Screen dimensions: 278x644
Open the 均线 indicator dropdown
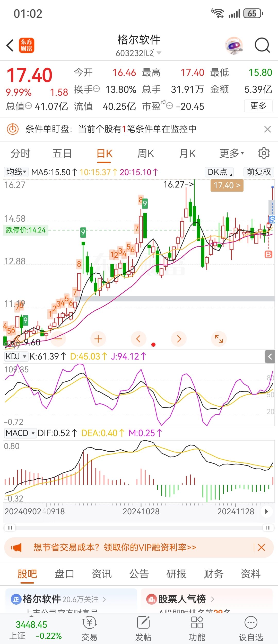point(16,172)
